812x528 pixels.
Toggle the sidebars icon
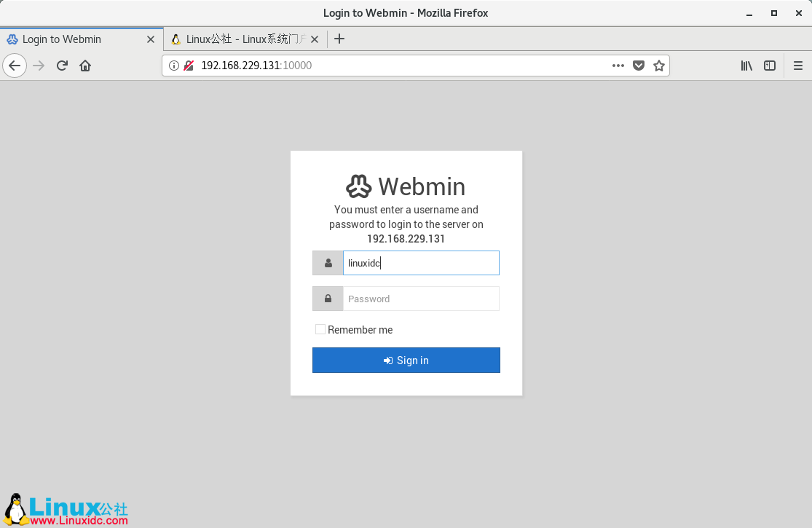pyautogui.click(x=770, y=66)
